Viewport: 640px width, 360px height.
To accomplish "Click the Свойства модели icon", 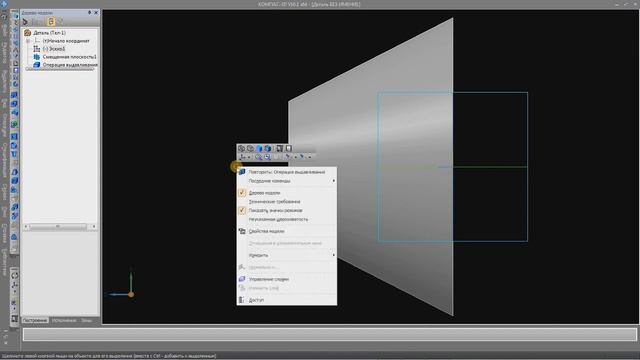I will pos(242,231).
